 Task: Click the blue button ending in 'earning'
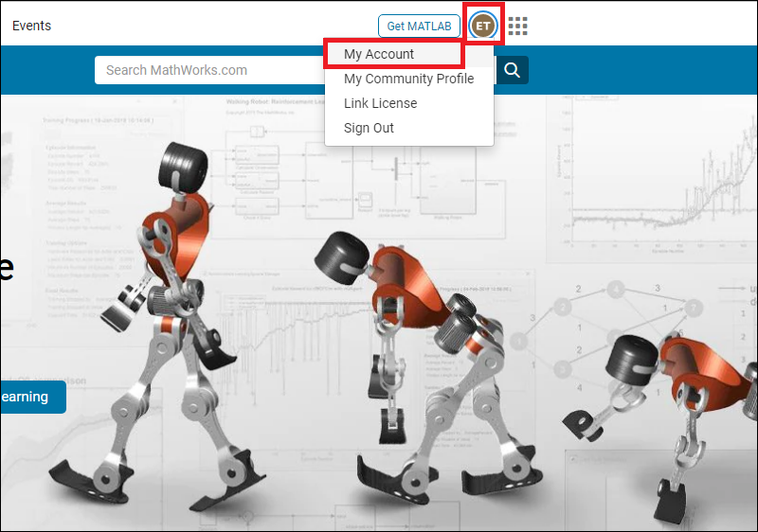pos(30,397)
